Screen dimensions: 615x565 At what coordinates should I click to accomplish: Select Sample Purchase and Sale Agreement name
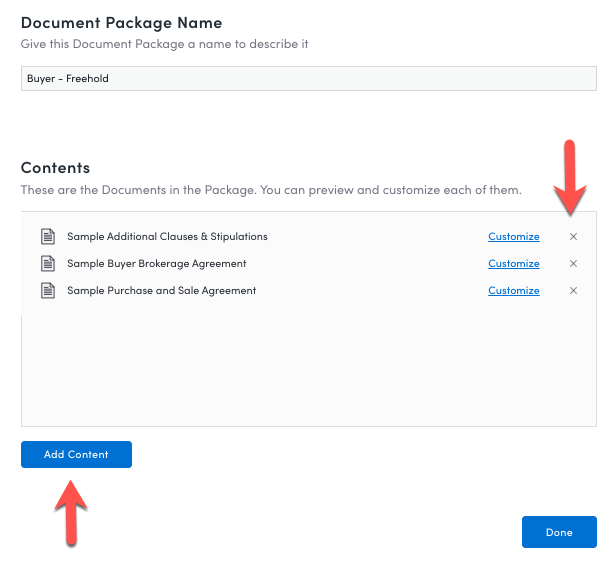161,291
